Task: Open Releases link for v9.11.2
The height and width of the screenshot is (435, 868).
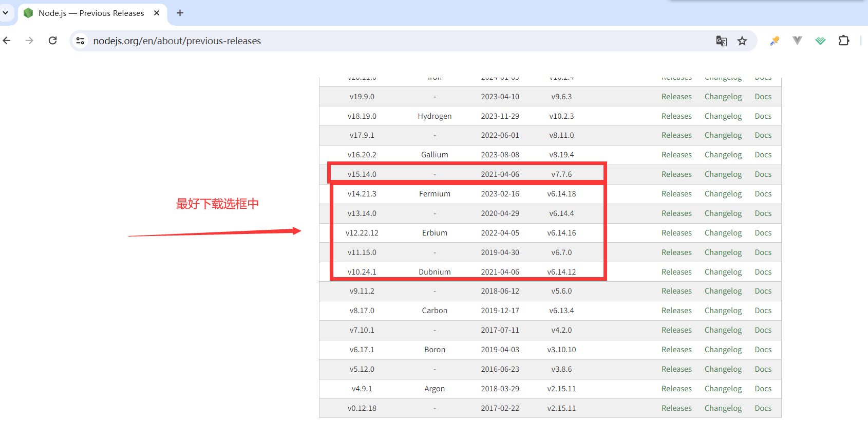Action: 676,291
